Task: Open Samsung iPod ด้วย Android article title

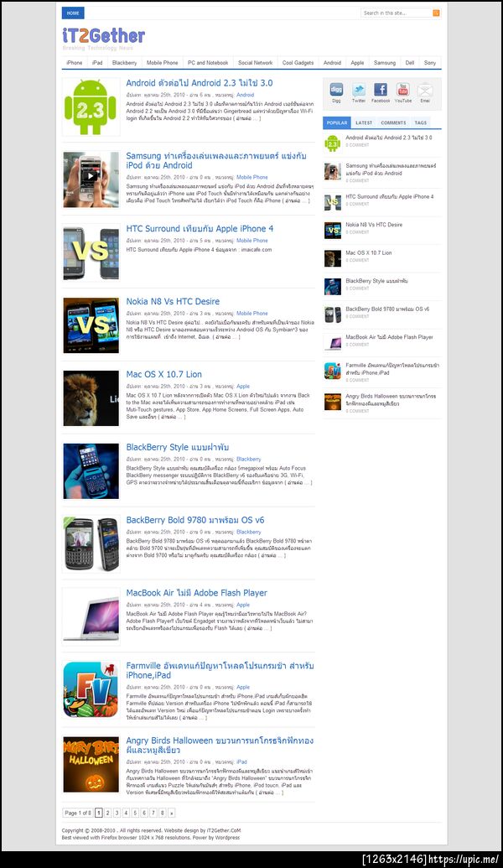Action: point(215,160)
